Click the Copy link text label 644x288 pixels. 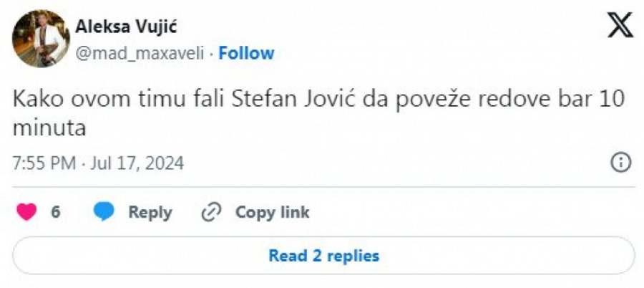(272, 212)
